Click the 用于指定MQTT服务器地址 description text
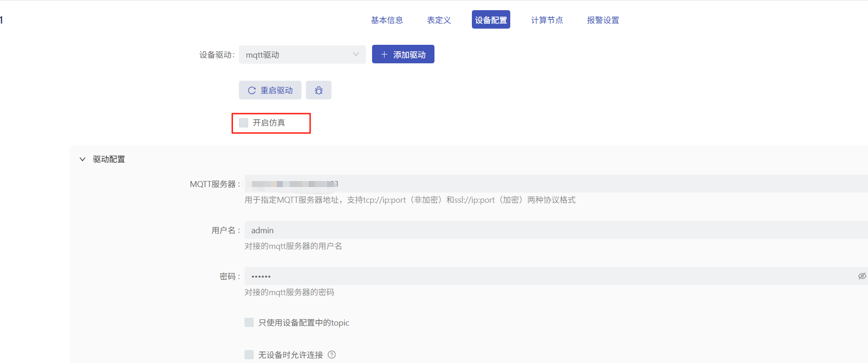 [410, 200]
